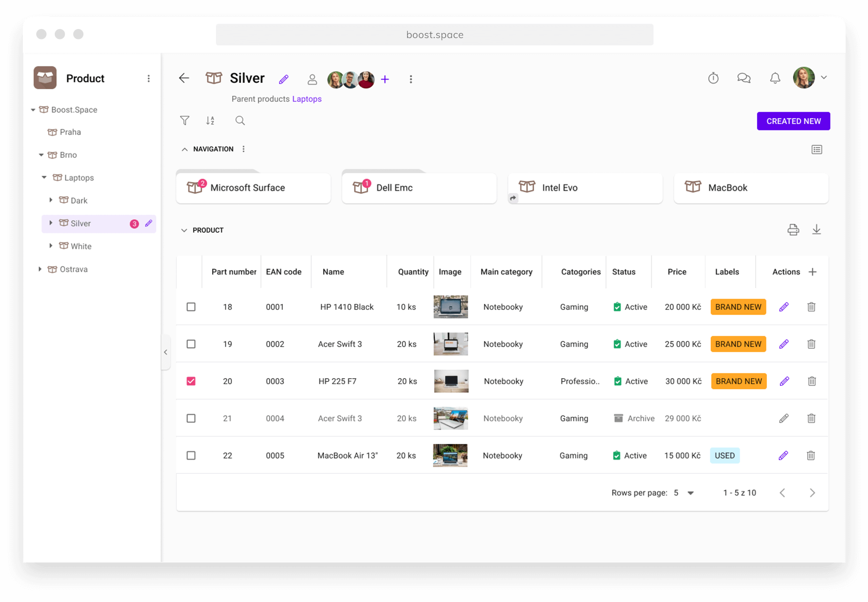Click the timer icon in the top bar
Screen dimensions: 868x602
point(713,78)
